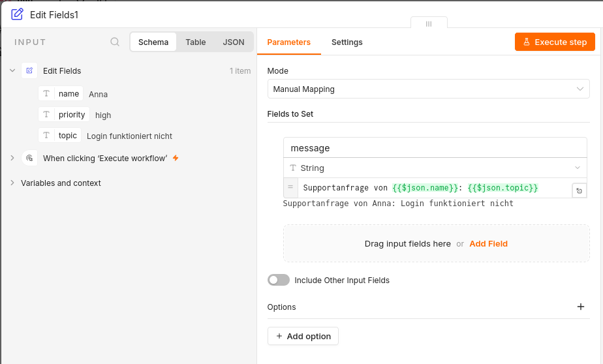This screenshot has width=603, height=364.
Task: Click the expression equals icon of message value
Action: [290, 187]
